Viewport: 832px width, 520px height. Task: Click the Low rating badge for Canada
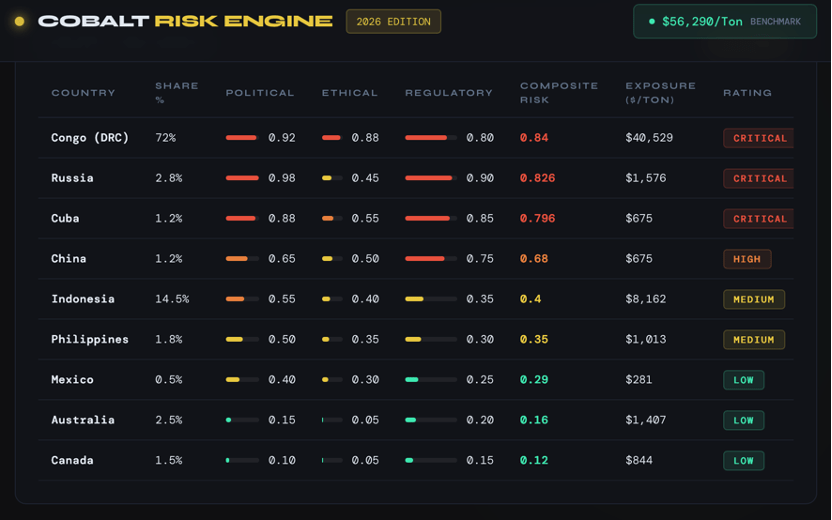(743, 461)
